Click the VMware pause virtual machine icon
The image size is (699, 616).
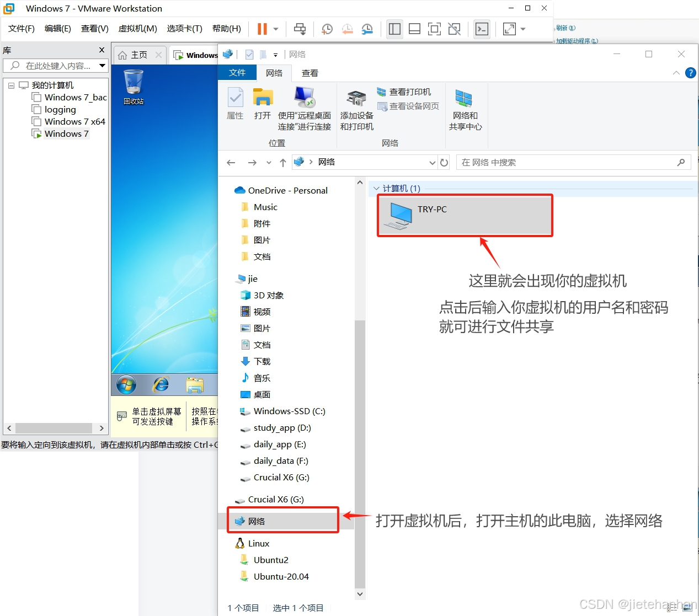tap(263, 29)
